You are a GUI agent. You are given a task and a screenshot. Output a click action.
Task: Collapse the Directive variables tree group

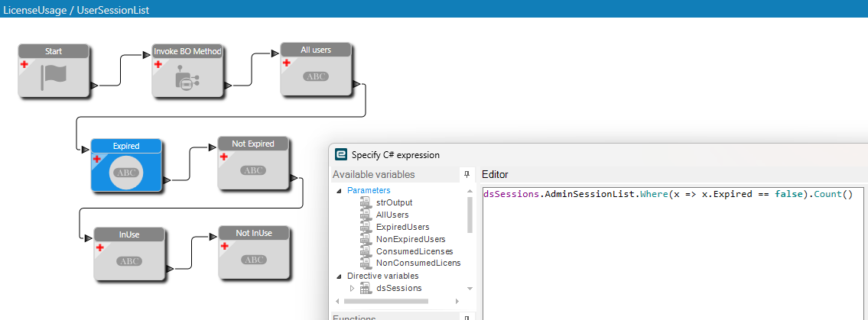click(339, 276)
